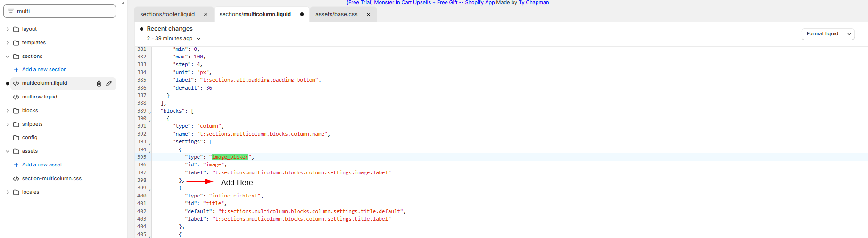Fold code at line 390
868x238 pixels.
(149, 120)
